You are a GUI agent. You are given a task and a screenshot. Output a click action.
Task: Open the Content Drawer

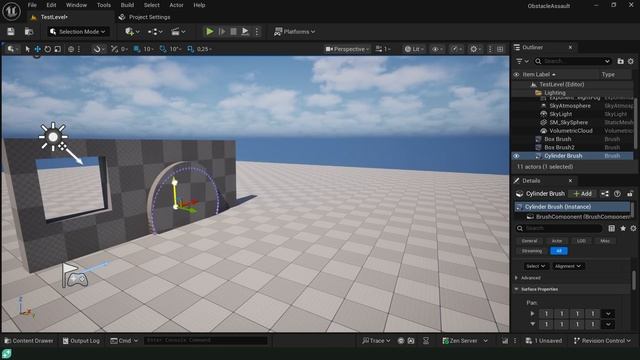coord(29,340)
